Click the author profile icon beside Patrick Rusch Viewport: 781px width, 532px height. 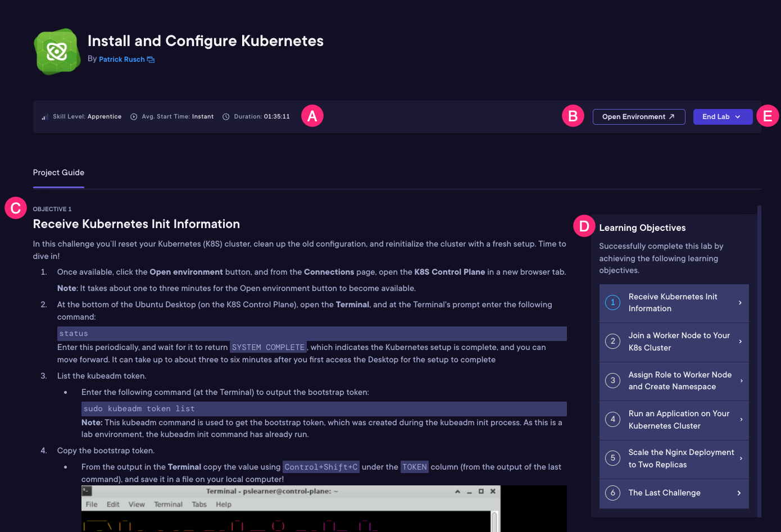point(151,60)
